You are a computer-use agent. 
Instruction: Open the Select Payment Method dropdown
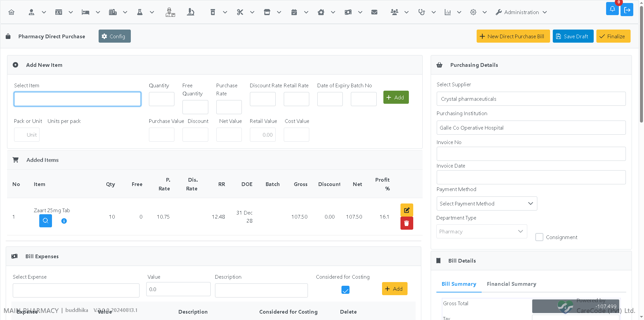[x=487, y=203]
